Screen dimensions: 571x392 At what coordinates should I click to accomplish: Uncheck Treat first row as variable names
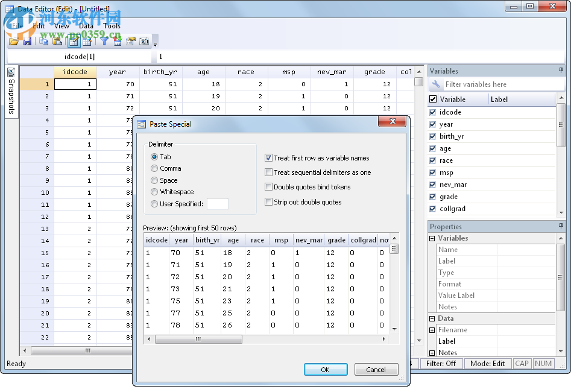(x=268, y=158)
